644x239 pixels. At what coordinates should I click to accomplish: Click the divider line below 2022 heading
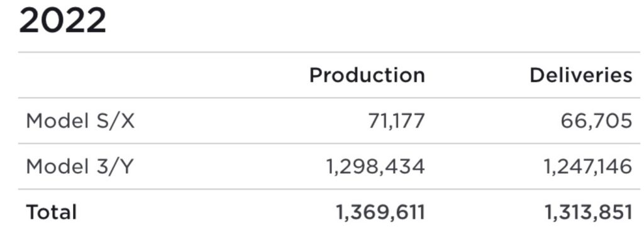[329, 52]
